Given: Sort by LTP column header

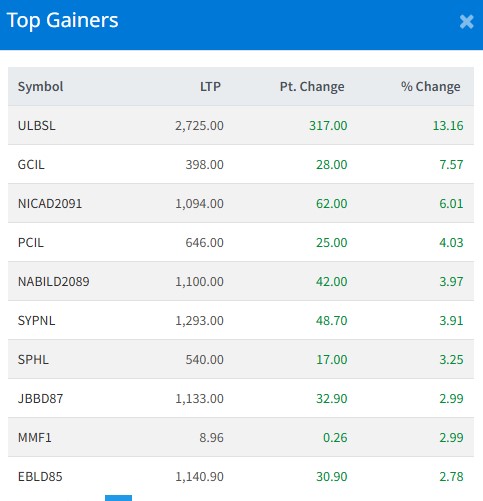Looking at the screenshot, I should pyautogui.click(x=210, y=87).
